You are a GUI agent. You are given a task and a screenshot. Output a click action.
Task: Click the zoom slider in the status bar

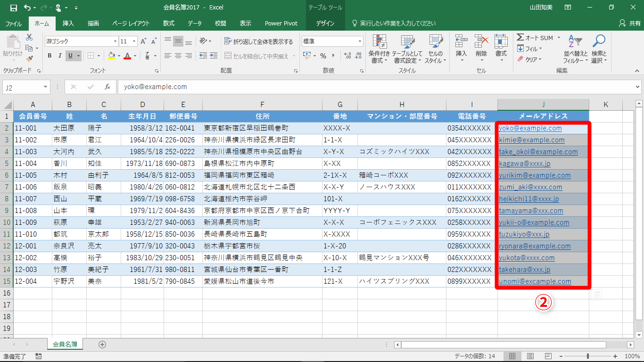(587, 356)
